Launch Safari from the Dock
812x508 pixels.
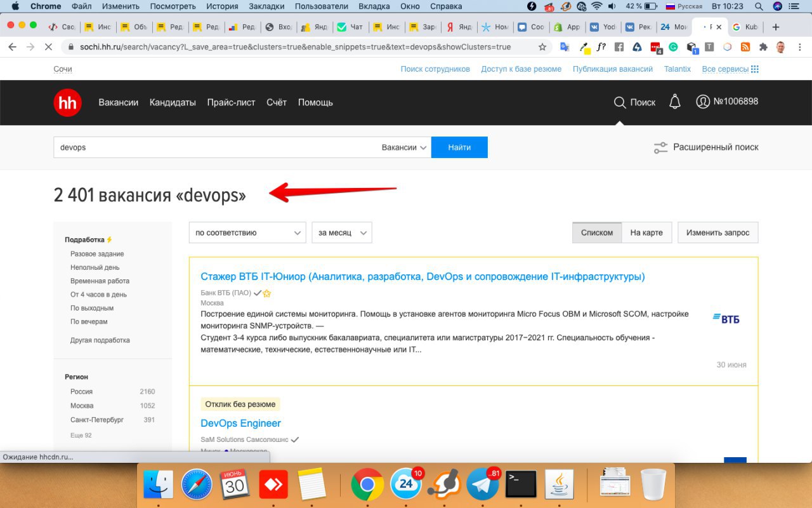pyautogui.click(x=197, y=485)
